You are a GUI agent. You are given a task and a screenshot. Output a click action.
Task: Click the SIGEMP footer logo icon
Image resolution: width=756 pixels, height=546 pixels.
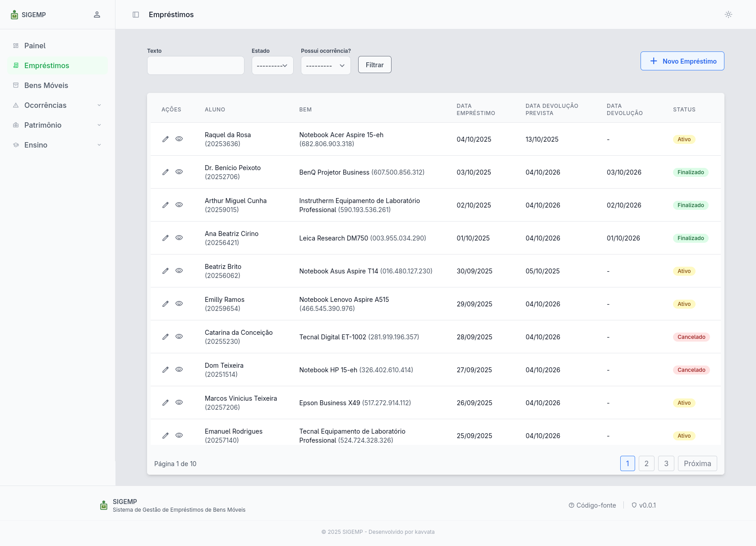(x=104, y=505)
